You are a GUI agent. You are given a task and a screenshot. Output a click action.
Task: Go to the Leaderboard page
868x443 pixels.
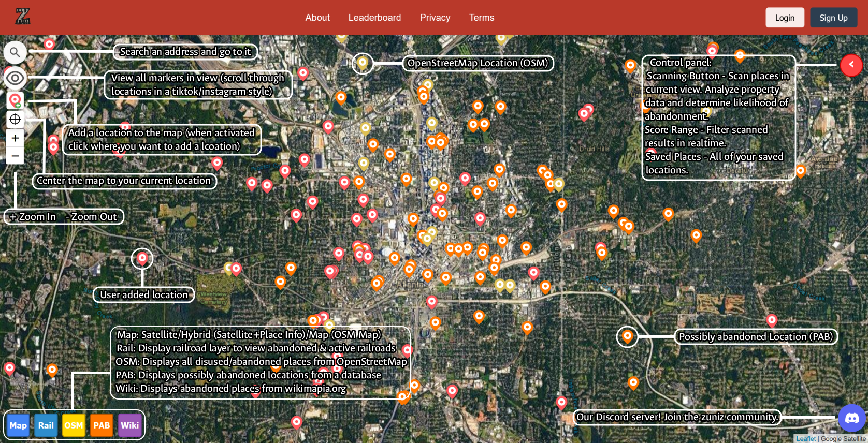click(x=374, y=18)
